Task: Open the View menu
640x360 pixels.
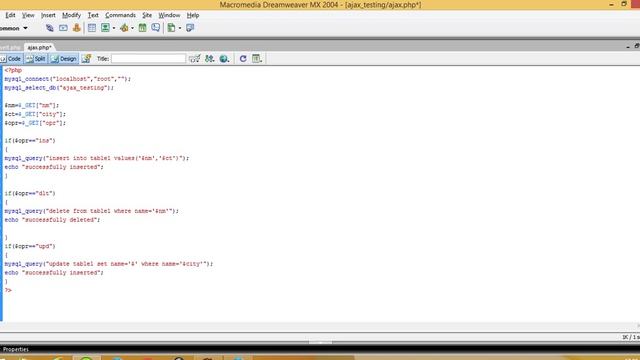Action: pyautogui.click(x=28, y=15)
